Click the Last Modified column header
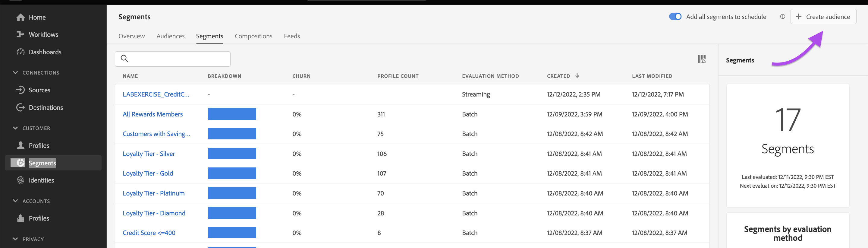 click(652, 76)
